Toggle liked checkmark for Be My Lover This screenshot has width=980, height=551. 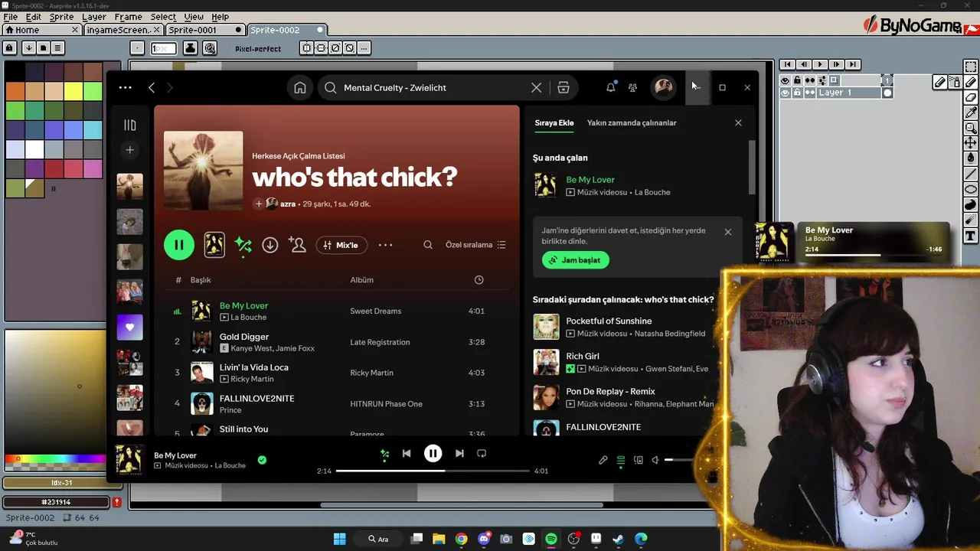click(x=262, y=460)
